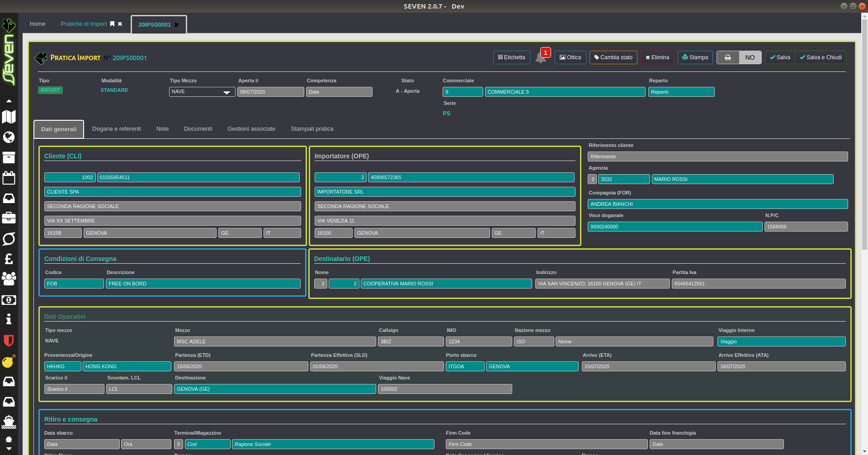868x455 pixels.
Task: Click the Riferimento cliente field
Action: 718,156
